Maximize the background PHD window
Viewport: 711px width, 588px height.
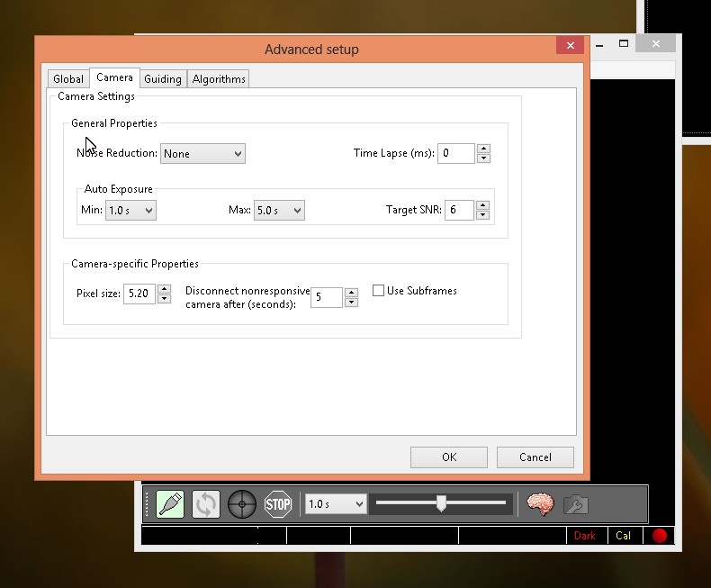pyautogui.click(x=624, y=43)
